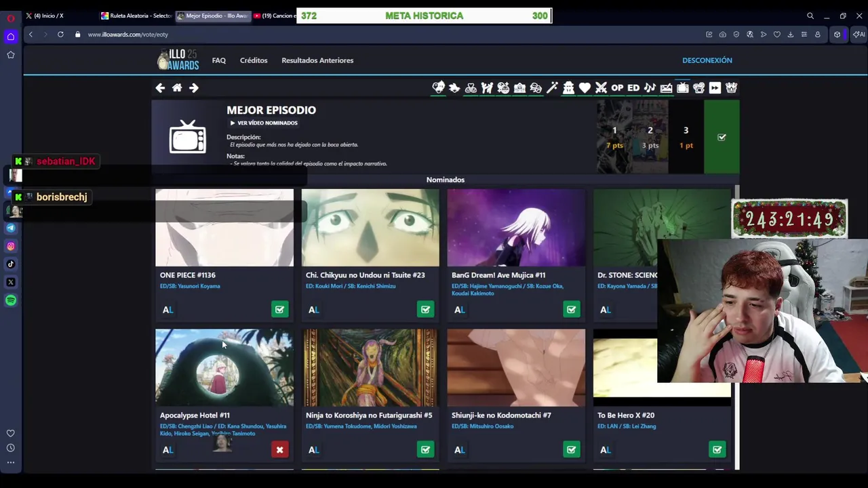Open the theater masks category icon
This screenshot has width=868, height=488.
pyautogui.click(x=536, y=87)
